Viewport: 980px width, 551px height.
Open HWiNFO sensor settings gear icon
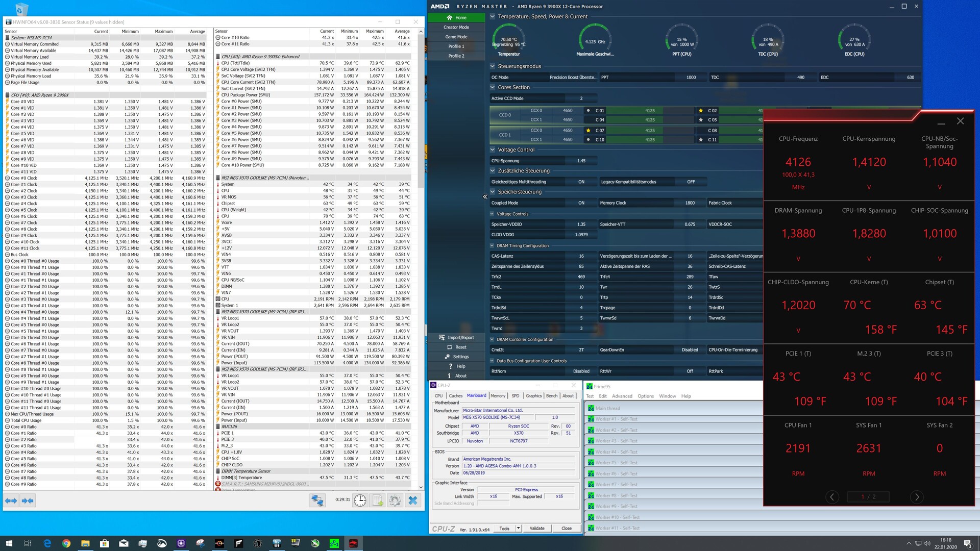coord(395,500)
